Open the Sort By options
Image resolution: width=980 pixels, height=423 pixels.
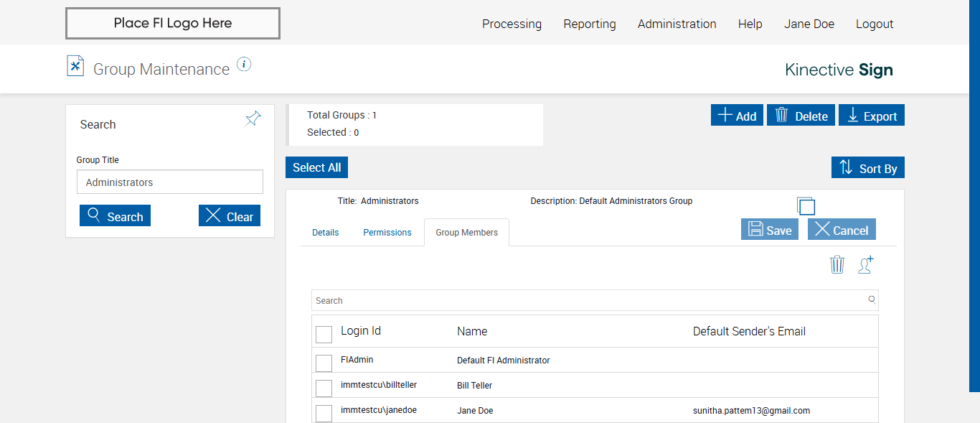click(x=868, y=168)
